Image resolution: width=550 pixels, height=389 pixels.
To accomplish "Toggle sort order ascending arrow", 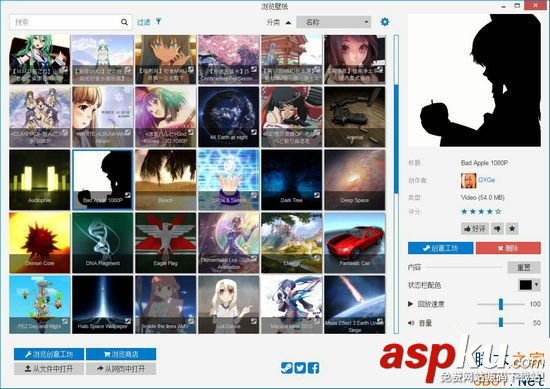I will 288,22.
